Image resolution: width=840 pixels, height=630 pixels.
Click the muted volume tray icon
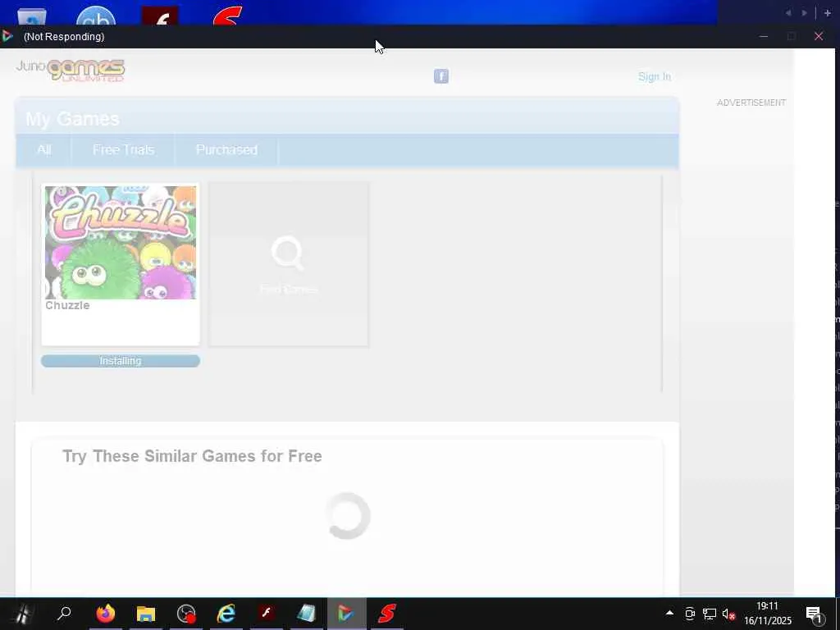728,614
